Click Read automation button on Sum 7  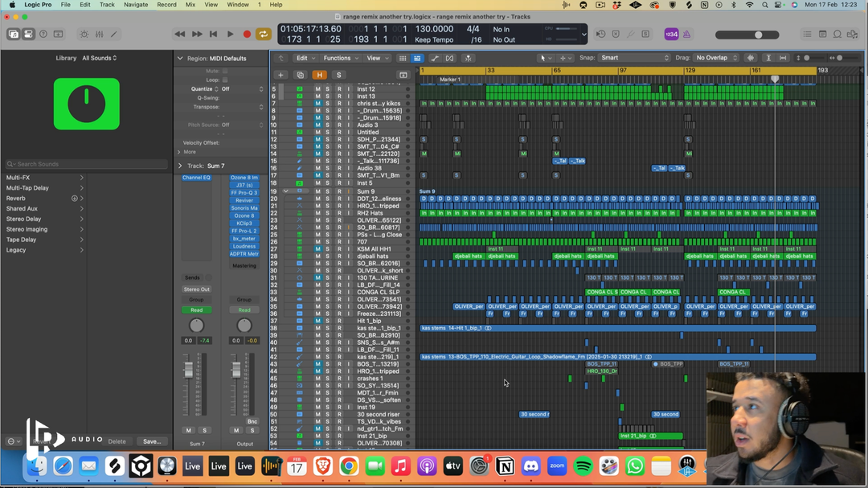pyautogui.click(x=196, y=310)
